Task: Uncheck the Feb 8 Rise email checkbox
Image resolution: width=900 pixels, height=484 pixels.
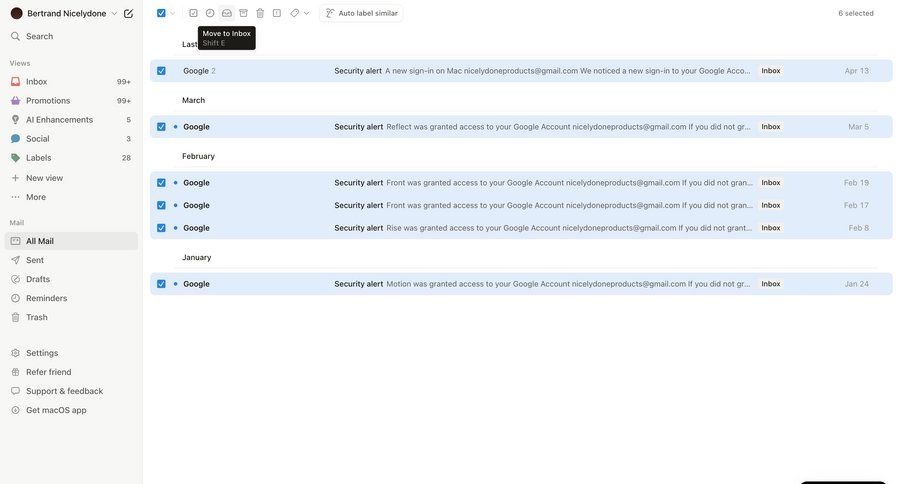Action: [x=161, y=228]
